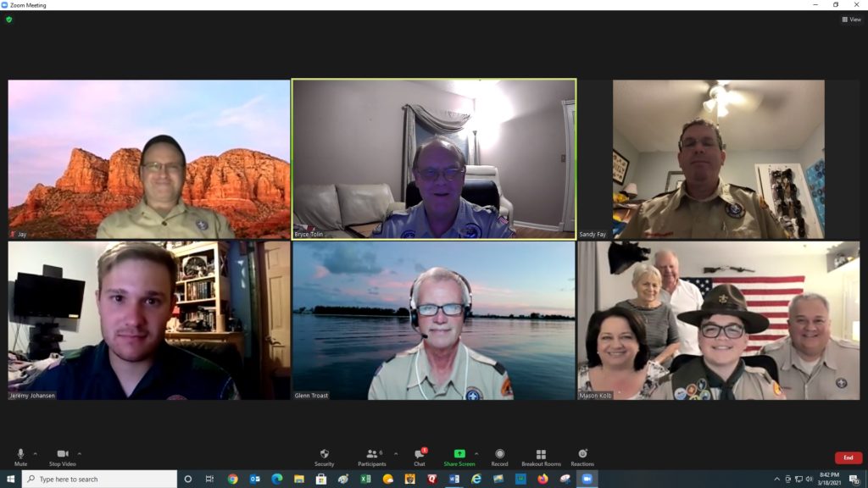This screenshot has width=868, height=488.
Task: Open the Windows Start menu
Action: point(10,479)
